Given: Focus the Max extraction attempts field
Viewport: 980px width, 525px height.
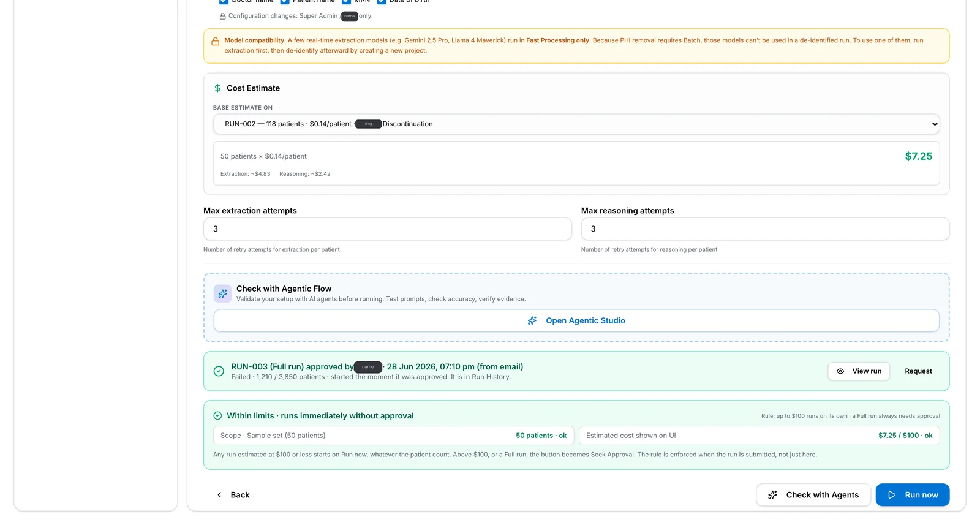Looking at the screenshot, I should [388, 229].
